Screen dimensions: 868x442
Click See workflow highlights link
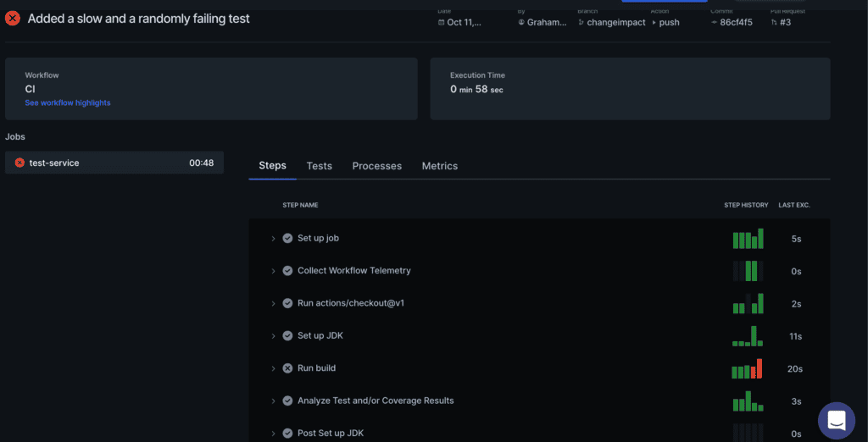tap(68, 102)
